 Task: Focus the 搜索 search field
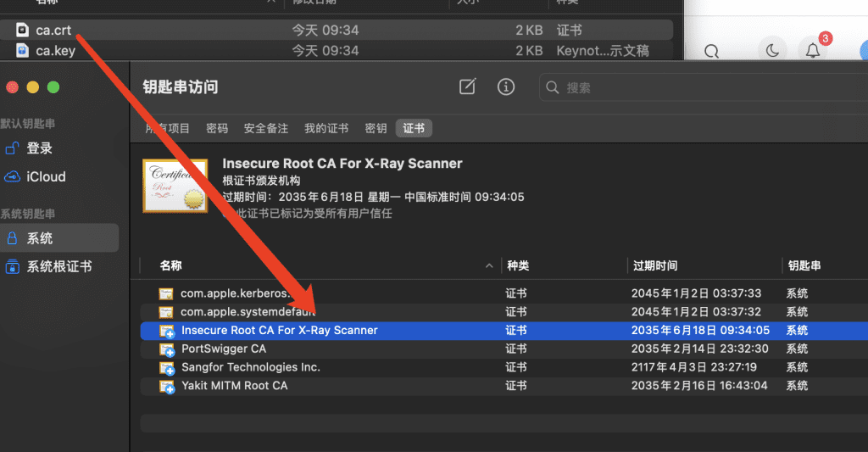pos(703,87)
